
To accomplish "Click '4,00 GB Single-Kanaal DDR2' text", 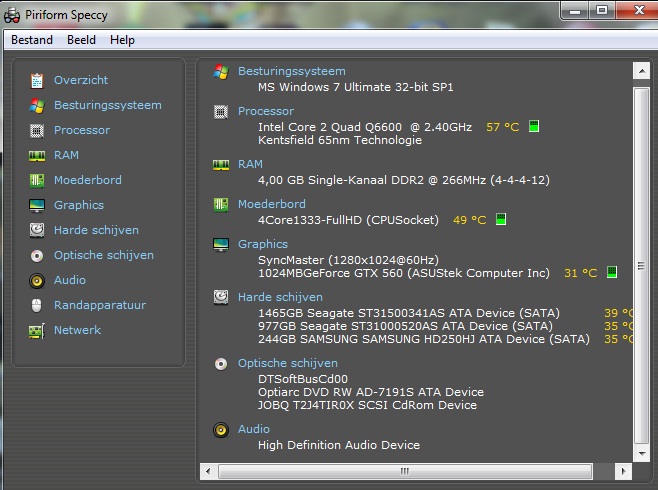I will (341, 180).
